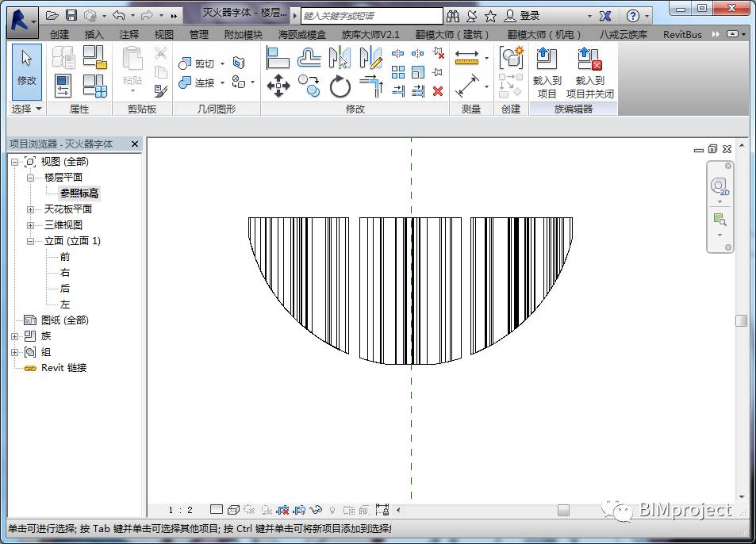This screenshot has width=756, height=544.
Task: Click the Move tool icon
Action: point(278,86)
